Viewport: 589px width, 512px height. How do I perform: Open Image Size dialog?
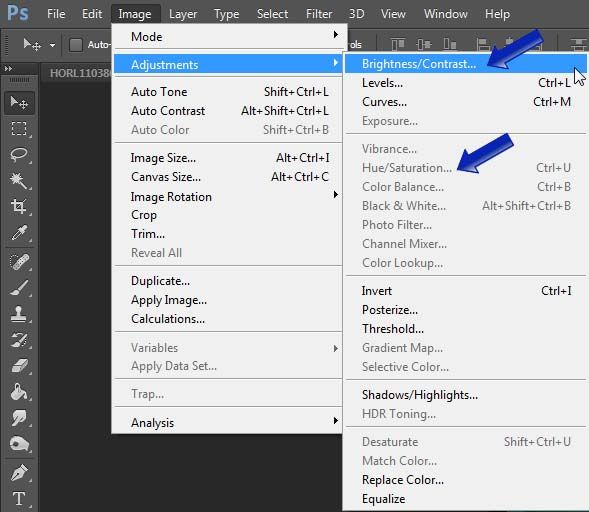pyautogui.click(x=228, y=158)
